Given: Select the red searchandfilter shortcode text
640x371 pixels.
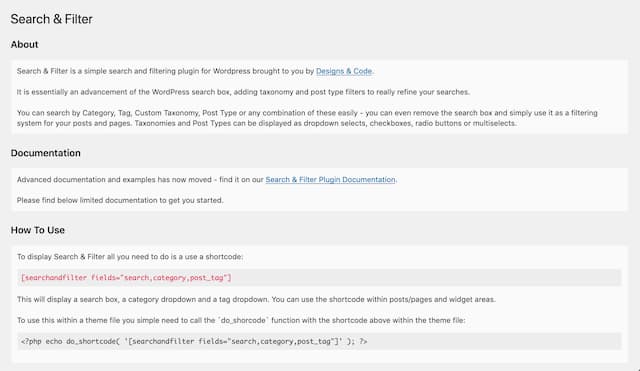Looking at the screenshot, I should pyautogui.click(x=126, y=278).
